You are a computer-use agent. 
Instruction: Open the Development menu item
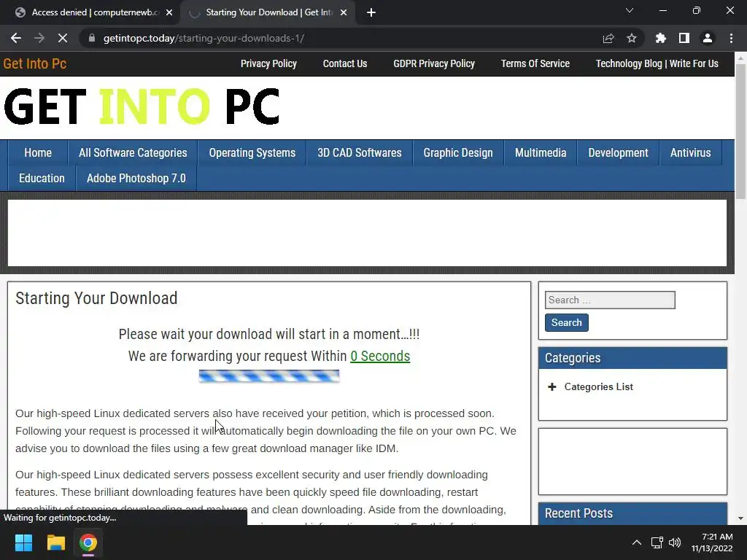tap(618, 153)
